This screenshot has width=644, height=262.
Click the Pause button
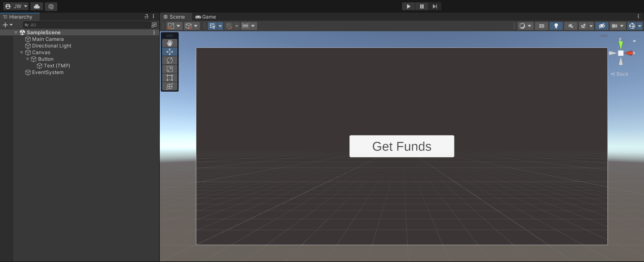(422, 6)
